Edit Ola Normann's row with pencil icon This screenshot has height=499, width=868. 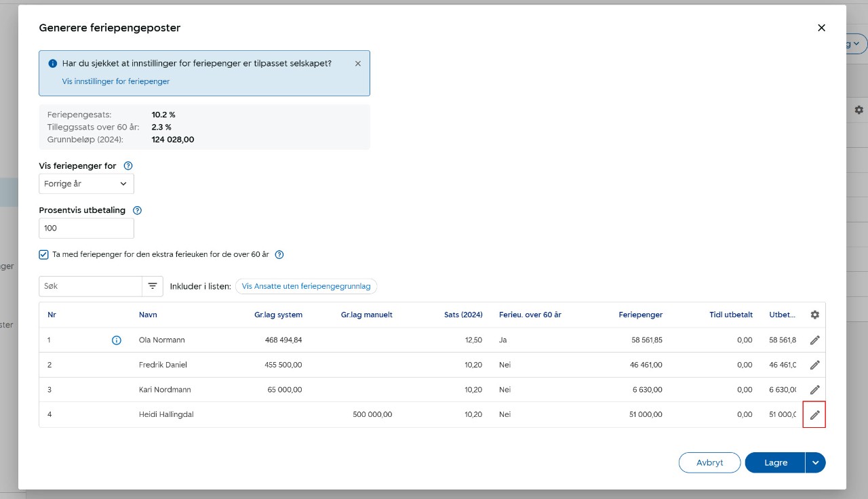[x=814, y=340]
